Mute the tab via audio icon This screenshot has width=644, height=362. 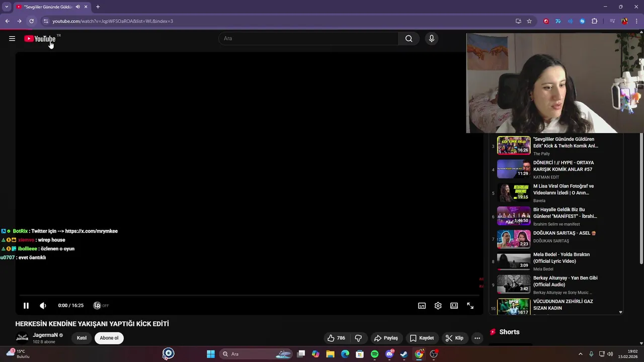point(77,7)
